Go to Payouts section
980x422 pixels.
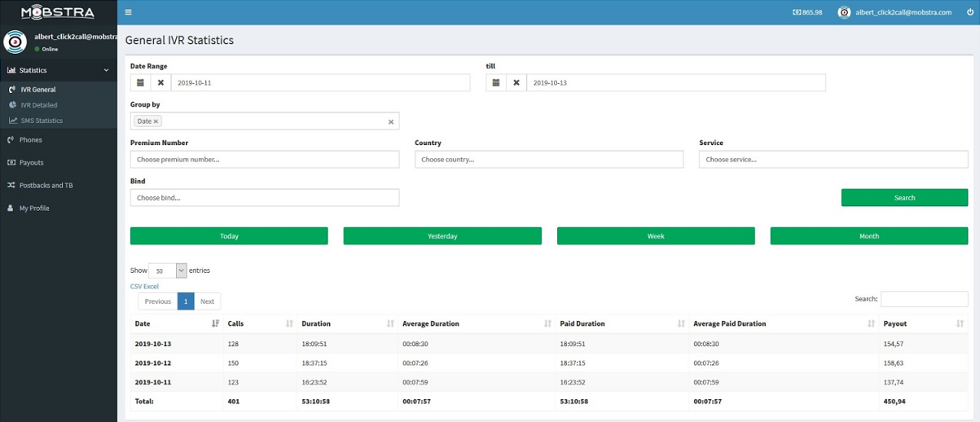(x=59, y=162)
